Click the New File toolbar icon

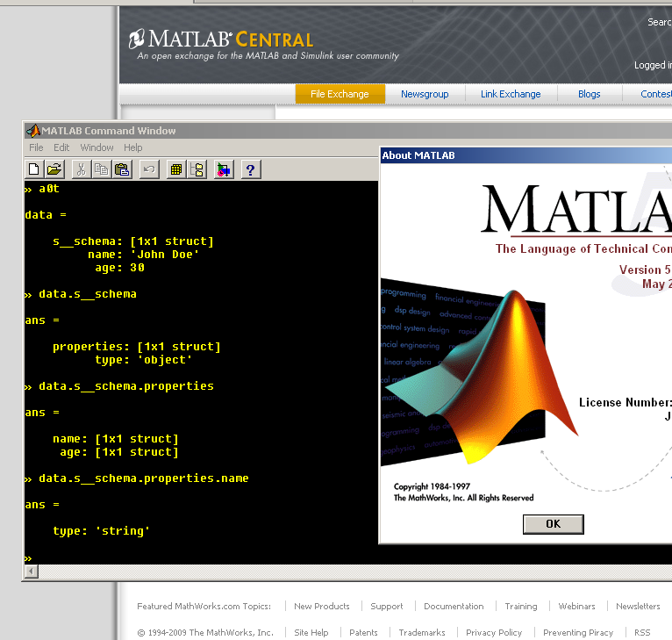[x=34, y=169]
